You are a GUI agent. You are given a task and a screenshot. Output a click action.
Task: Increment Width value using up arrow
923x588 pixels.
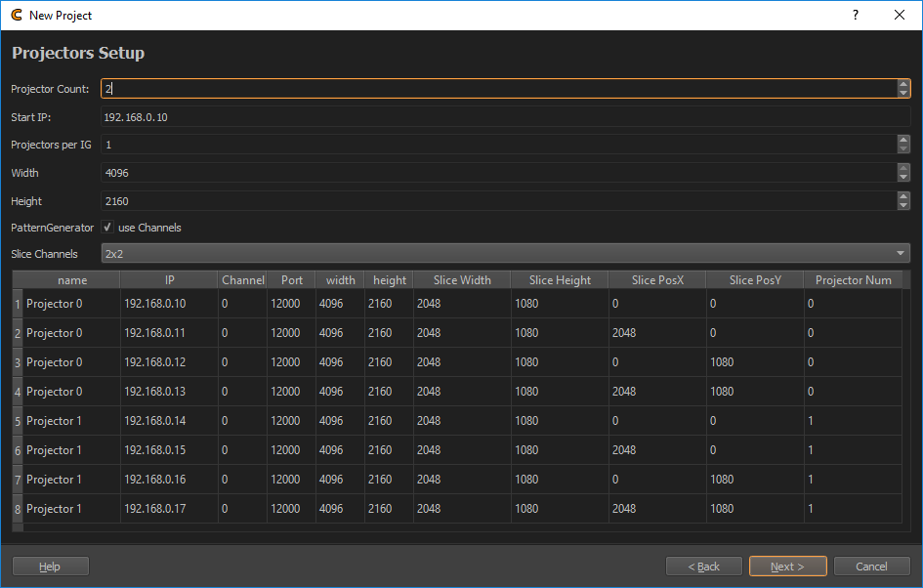pos(903,168)
